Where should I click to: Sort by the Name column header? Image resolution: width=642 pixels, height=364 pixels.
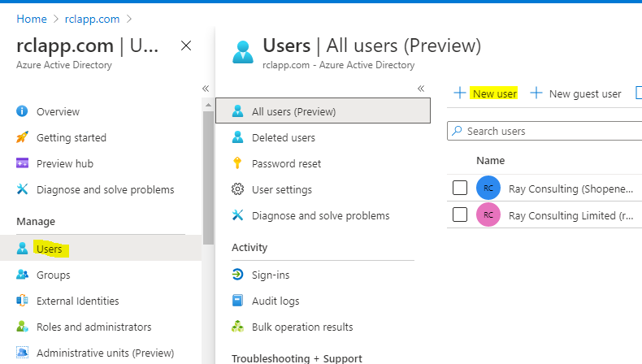pyautogui.click(x=491, y=161)
